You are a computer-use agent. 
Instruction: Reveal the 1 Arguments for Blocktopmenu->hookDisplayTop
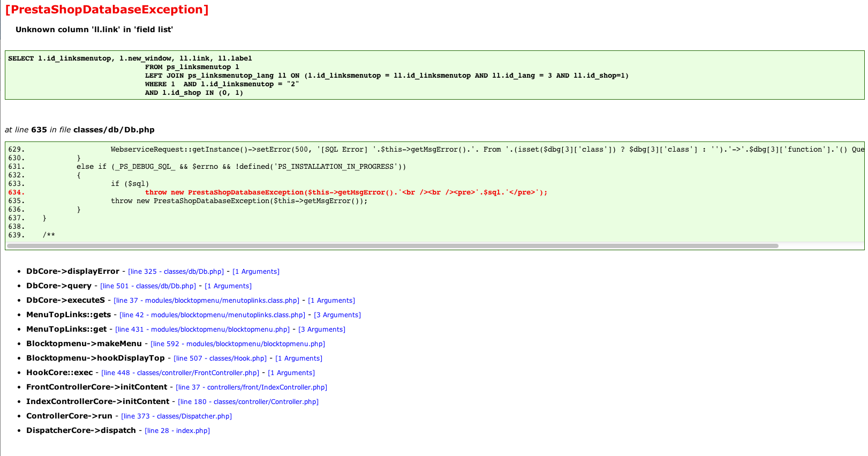pyautogui.click(x=299, y=358)
